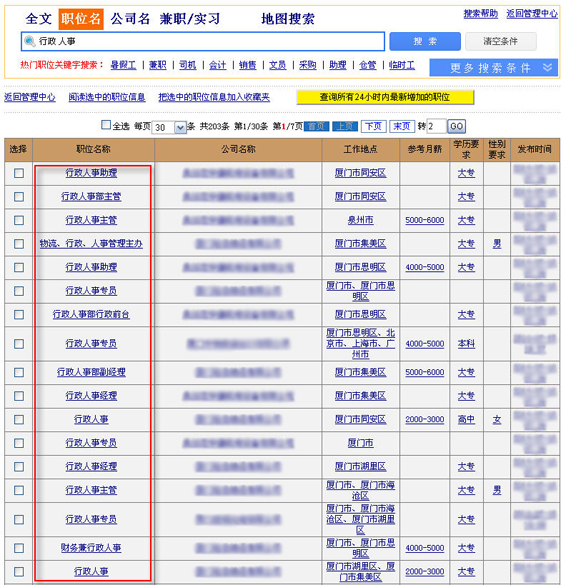The width and height of the screenshot is (566, 585).
Task: Open the 物流、行政、人事管理主办 job link
Action: coord(91,244)
